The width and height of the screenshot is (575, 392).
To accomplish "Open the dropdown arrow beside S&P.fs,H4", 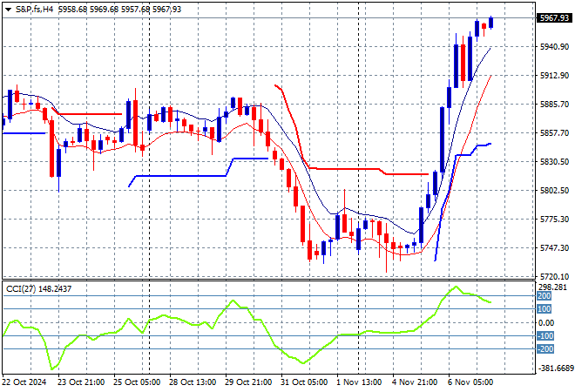I will (x=7, y=8).
